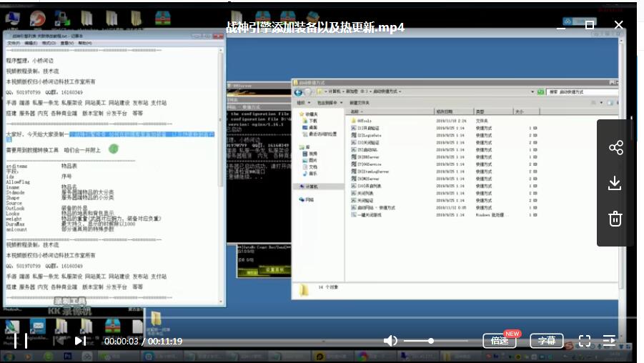The width and height of the screenshot is (644, 363).
Task: Skip to the next video
Action: [81, 341]
